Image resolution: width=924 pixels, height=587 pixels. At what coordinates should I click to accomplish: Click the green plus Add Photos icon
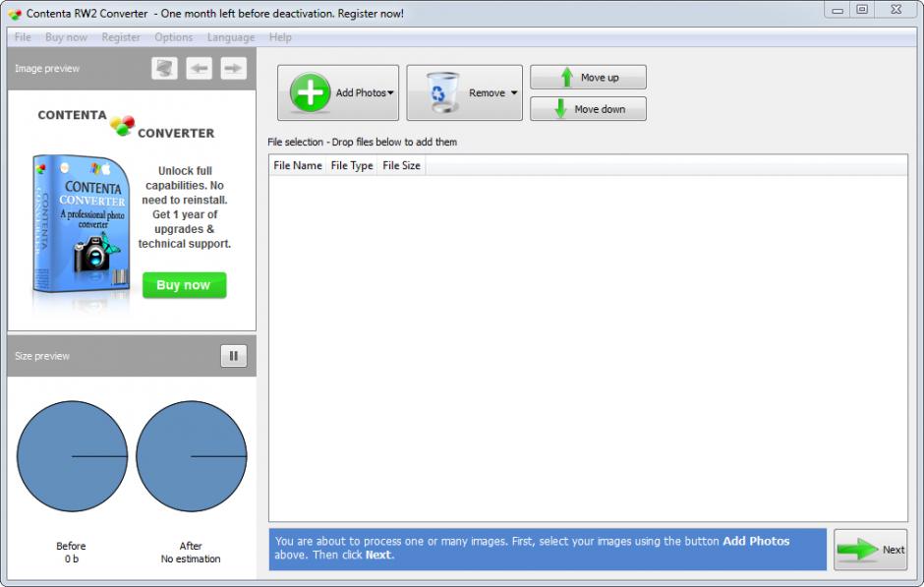point(310,92)
